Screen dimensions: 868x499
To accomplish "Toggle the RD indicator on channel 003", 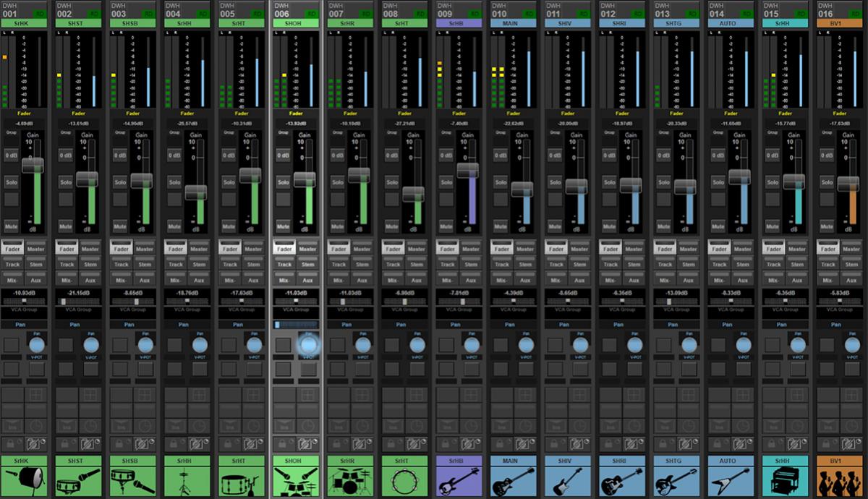I will coord(150,12).
